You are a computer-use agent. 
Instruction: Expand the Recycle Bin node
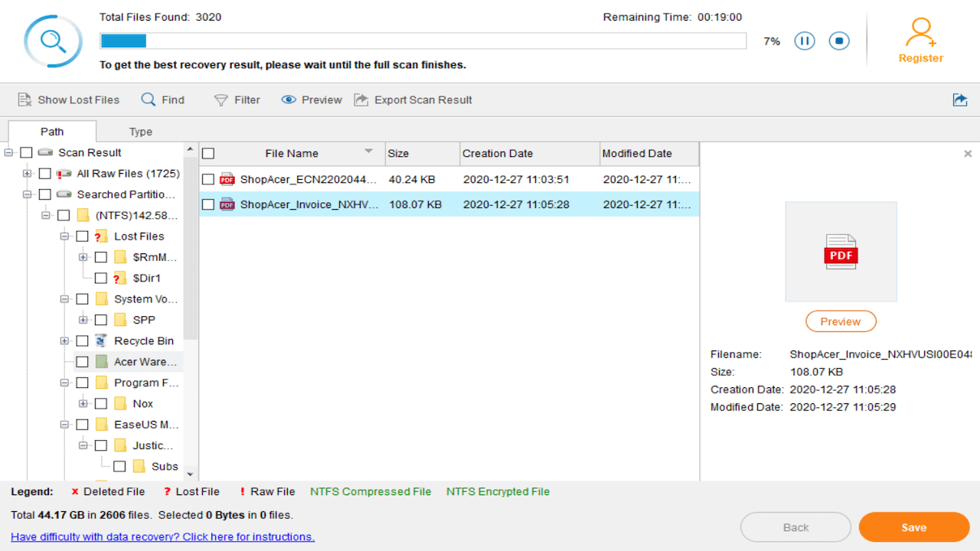pyautogui.click(x=64, y=341)
